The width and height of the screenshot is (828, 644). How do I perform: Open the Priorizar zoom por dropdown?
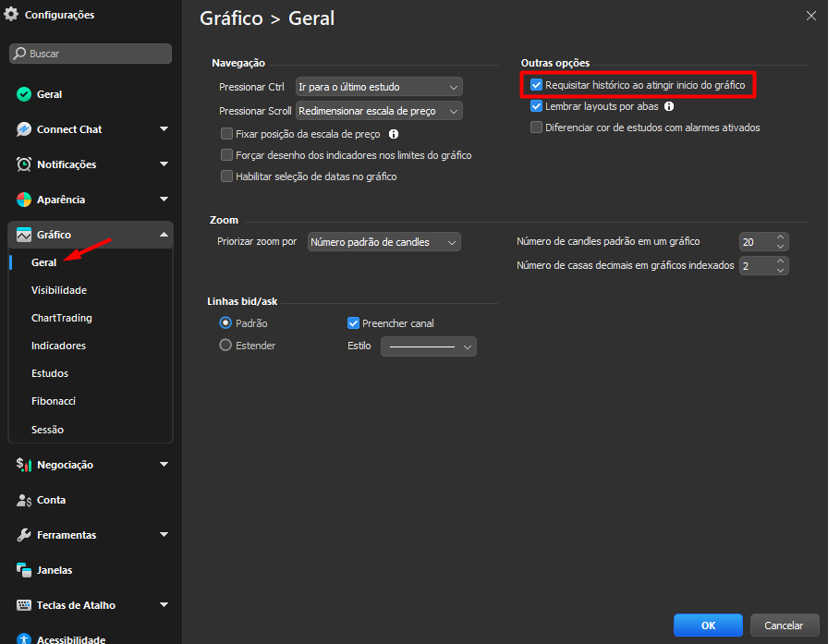click(384, 242)
